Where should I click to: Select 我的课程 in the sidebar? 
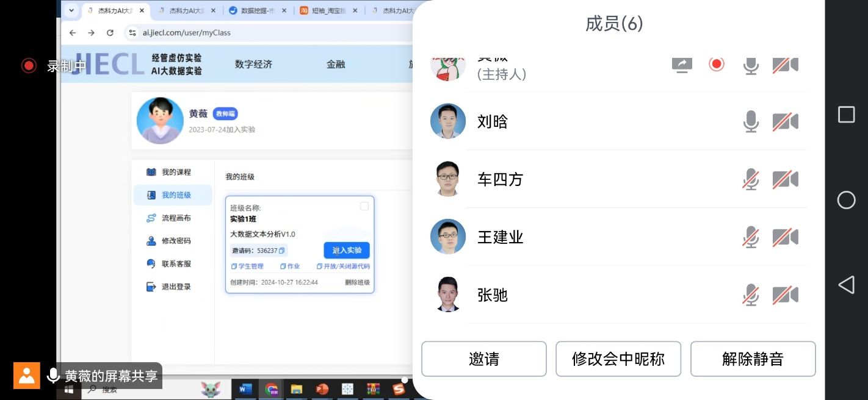pos(176,173)
